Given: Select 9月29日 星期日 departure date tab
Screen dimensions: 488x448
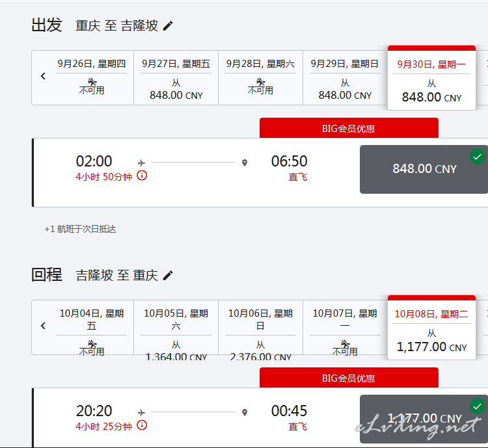Looking at the screenshot, I should (x=345, y=78).
